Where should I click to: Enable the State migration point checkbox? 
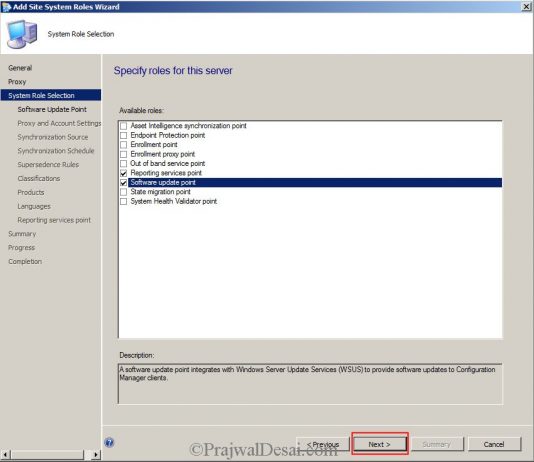click(124, 192)
